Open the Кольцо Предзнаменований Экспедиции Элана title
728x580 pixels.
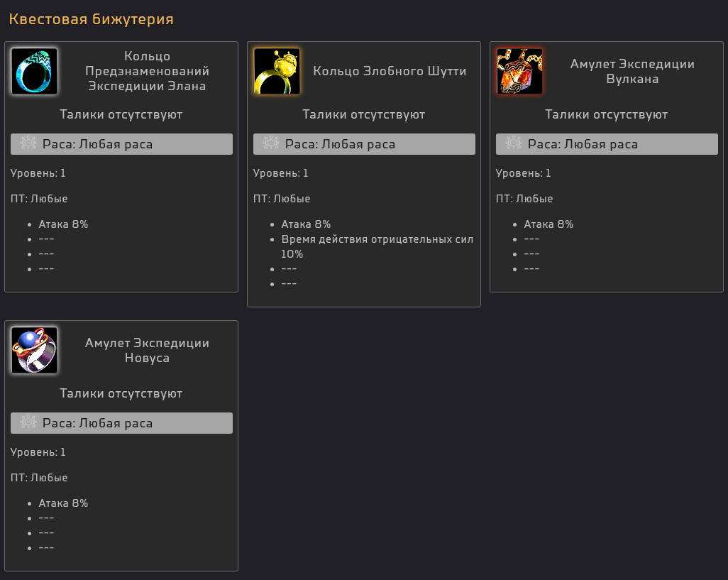click(147, 71)
